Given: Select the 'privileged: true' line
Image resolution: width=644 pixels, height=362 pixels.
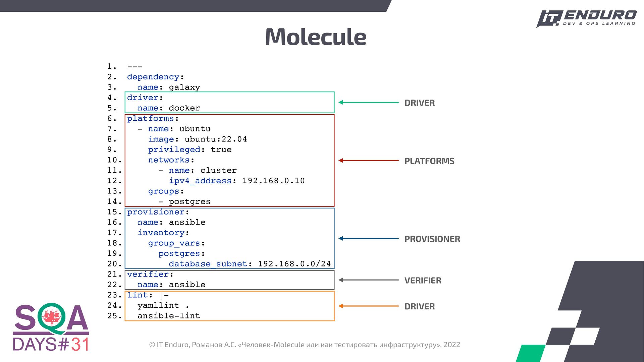Looking at the screenshot, I should (x=190, y=149).
